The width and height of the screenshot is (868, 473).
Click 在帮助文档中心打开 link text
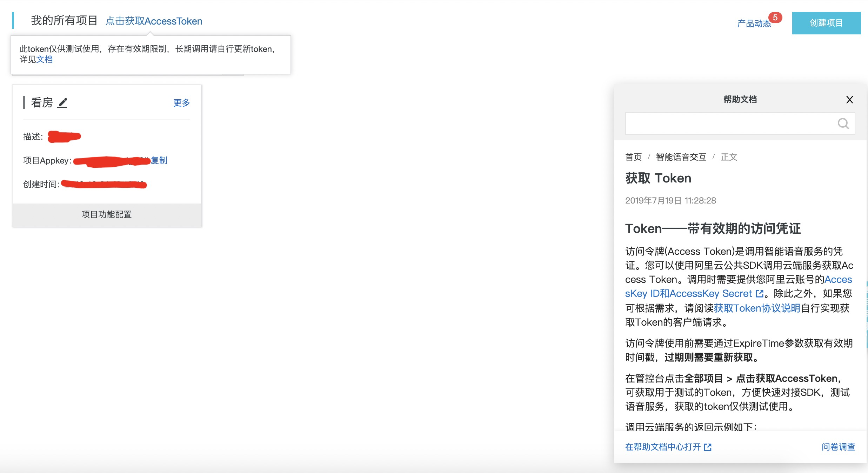662,447
